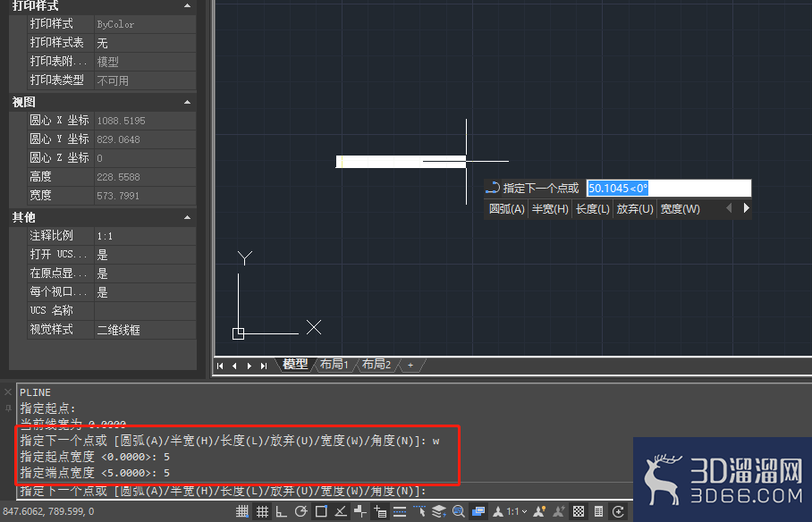Click 圆心 Z 坐标 row value 0

(x=145, y=158)
